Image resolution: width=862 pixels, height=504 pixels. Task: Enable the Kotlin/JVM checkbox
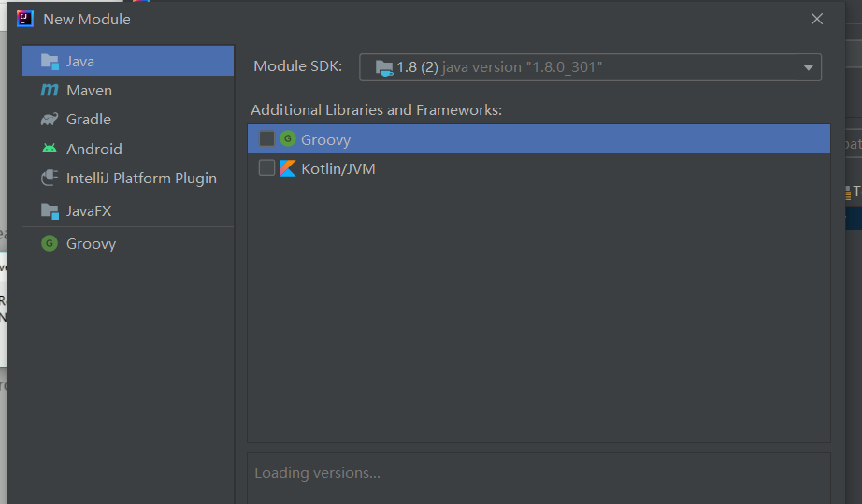pyautogui.click(x=266, y=167)
